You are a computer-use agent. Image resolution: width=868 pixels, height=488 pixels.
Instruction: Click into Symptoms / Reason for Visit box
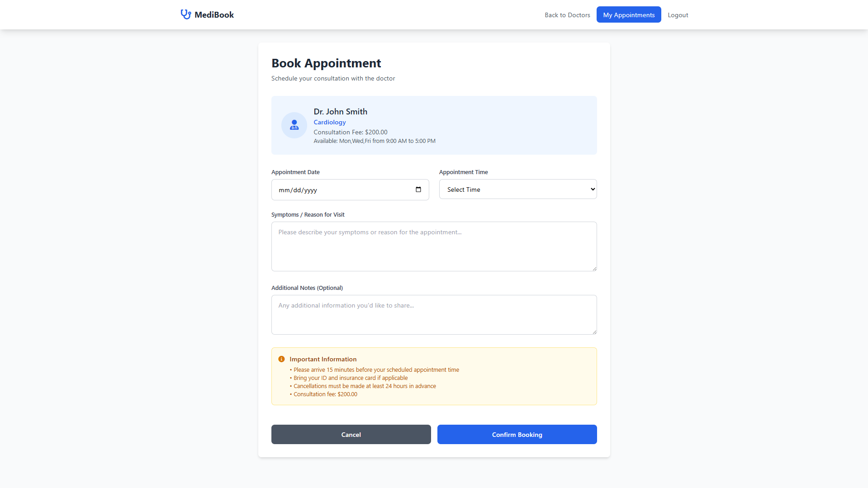click(434, 246)
